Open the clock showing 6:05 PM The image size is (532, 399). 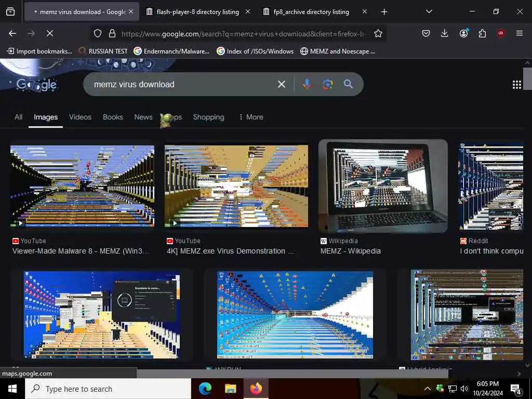point(487,389)
